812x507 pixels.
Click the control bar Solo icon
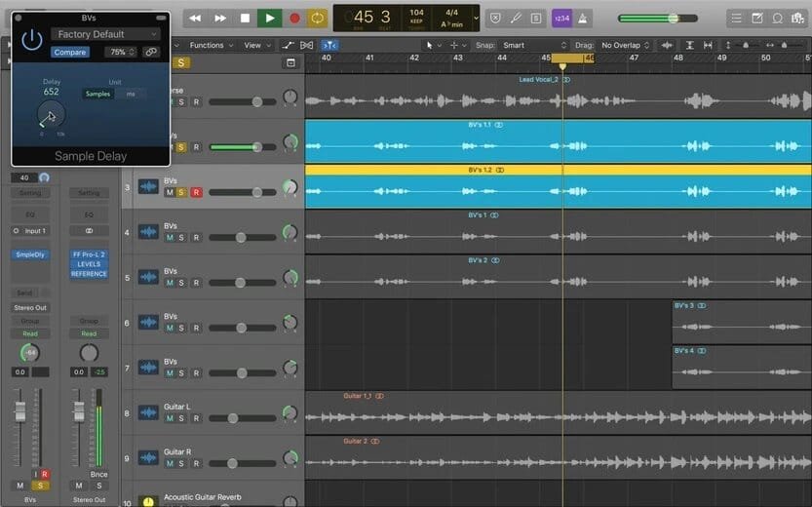[x=536, y=19]
